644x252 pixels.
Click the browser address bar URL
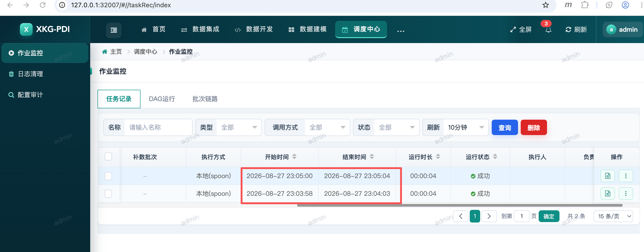pos(121,5)
